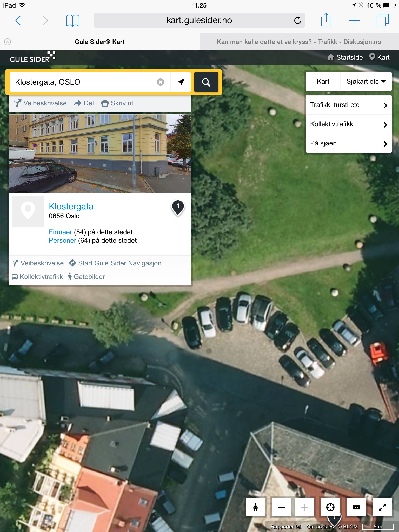
Task: Click the numbered map marker 1
Action: pos(178,207)
